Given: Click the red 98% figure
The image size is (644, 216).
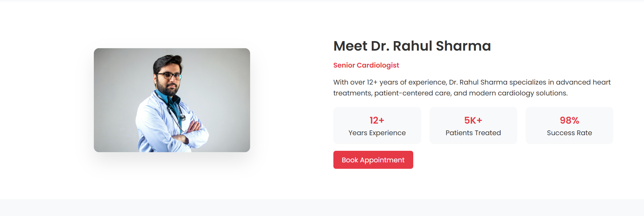Looking at the screenshot, I should (x=570, y=120).
